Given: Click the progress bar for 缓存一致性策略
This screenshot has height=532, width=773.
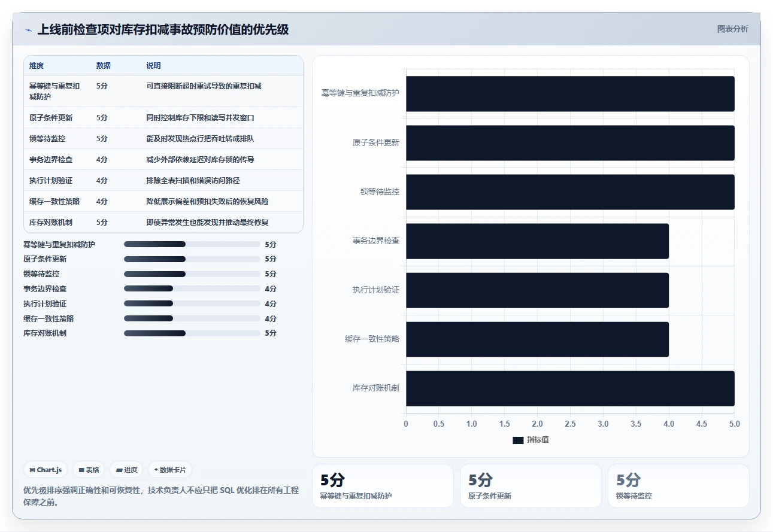Looking at the screenshot, I should click(192, 318).
